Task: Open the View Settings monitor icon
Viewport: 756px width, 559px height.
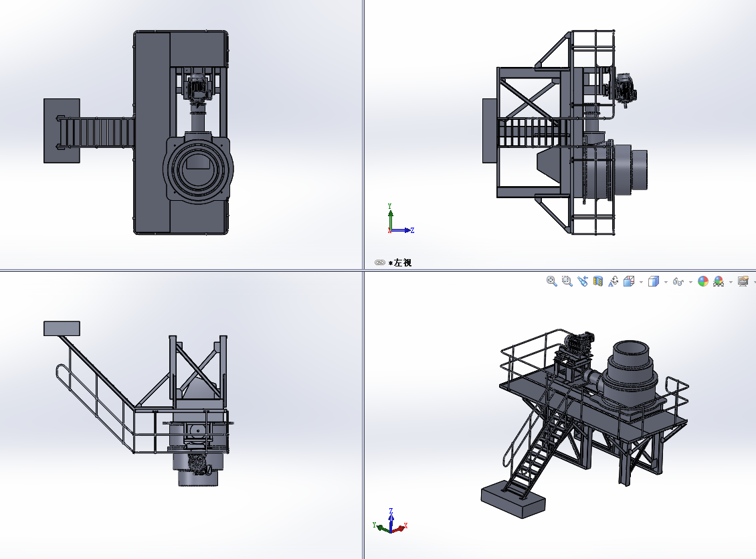Action: (x=743, y=282)
